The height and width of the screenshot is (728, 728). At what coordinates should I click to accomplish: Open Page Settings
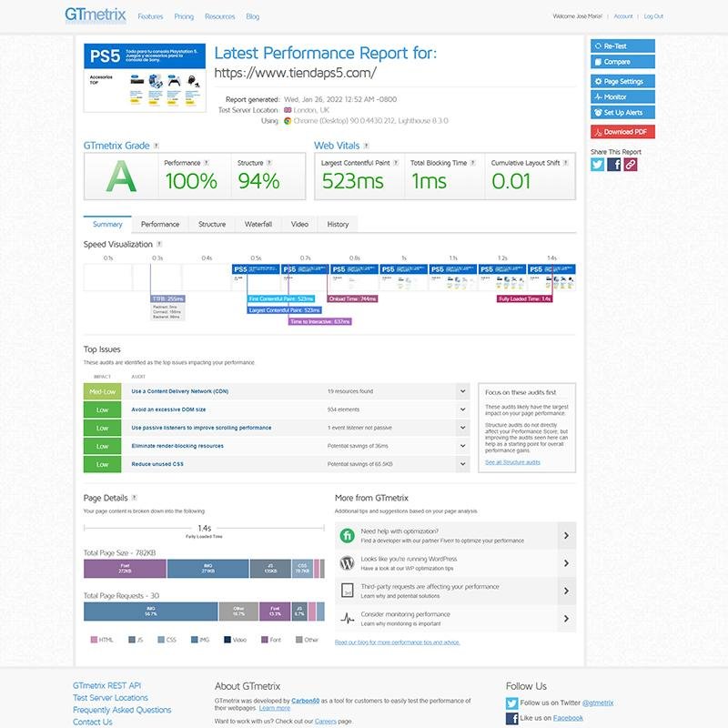pos(622,81)
